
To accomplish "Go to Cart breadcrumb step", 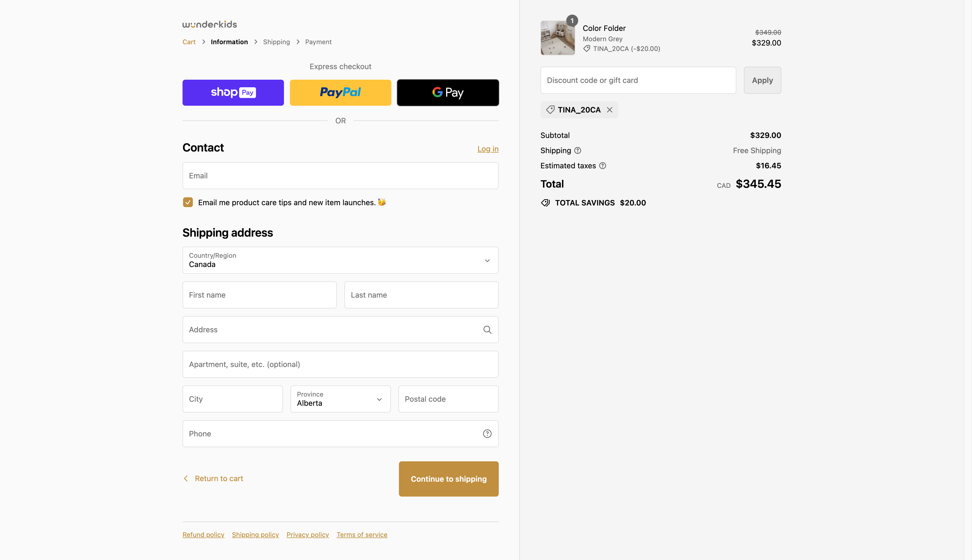I will pyautogui.click(x=188, y=42).
